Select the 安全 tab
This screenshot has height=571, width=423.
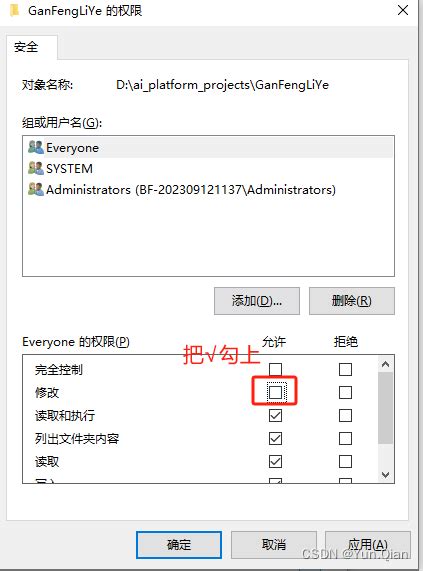coord(26,47)
